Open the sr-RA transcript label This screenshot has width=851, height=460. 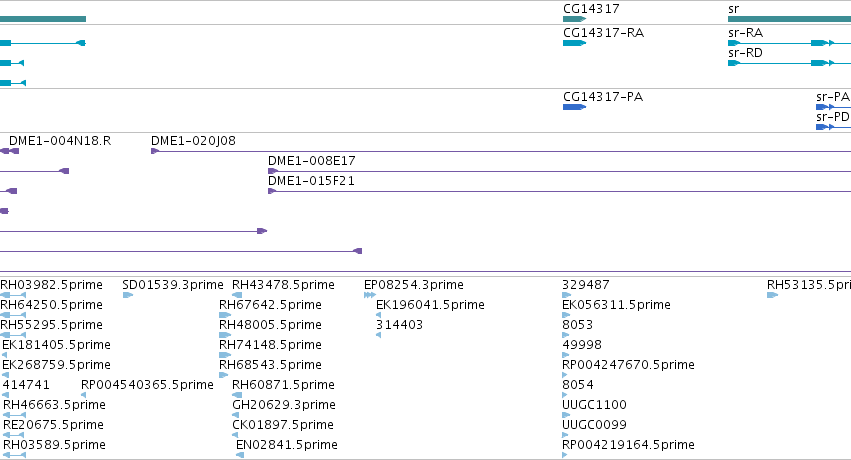pos(745,33)
